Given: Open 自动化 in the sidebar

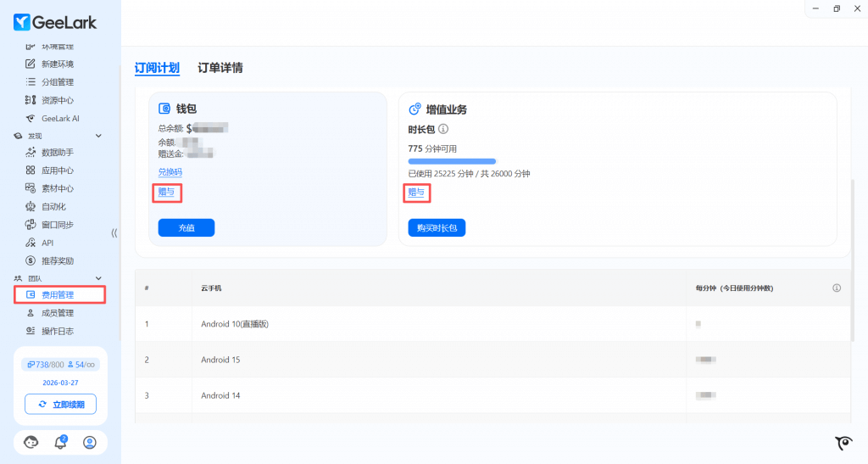Looking at the screenshot, I should 53,206.
